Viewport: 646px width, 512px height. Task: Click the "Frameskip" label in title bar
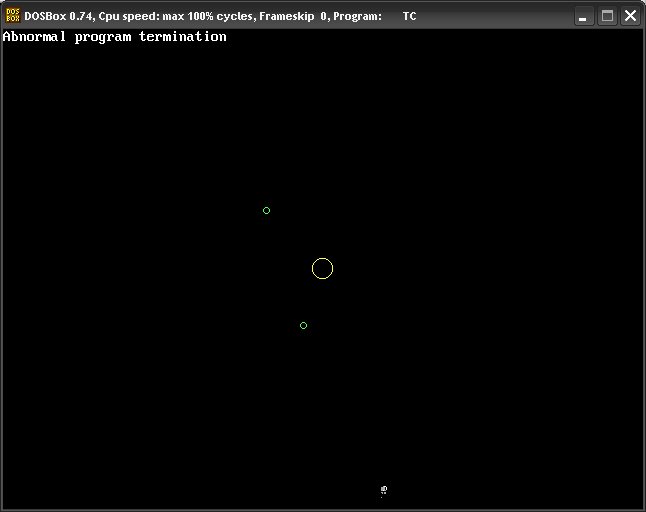[288, 16]
